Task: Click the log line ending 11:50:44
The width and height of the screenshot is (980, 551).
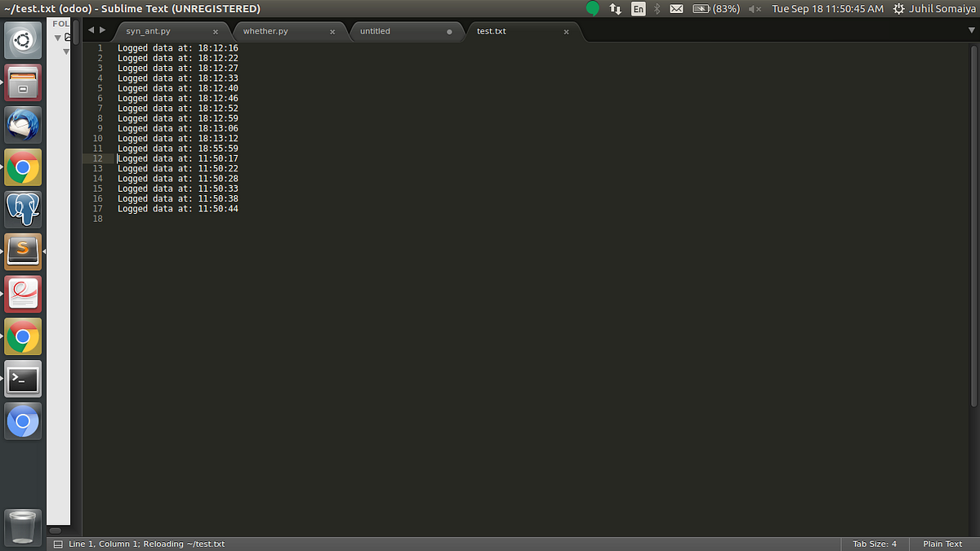Action: coord(178,209)
